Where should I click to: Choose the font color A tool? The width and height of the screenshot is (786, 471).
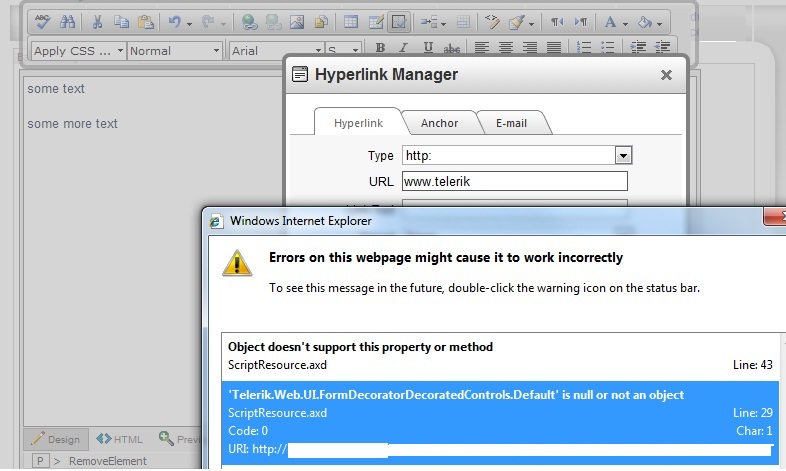(x=610, y=22)
